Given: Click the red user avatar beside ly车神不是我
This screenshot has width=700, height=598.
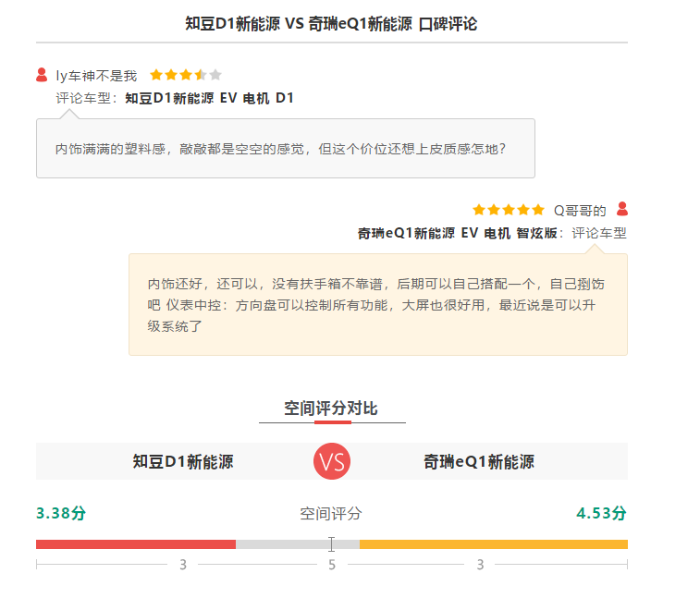Looking at the screenshot, I should 42,75.
